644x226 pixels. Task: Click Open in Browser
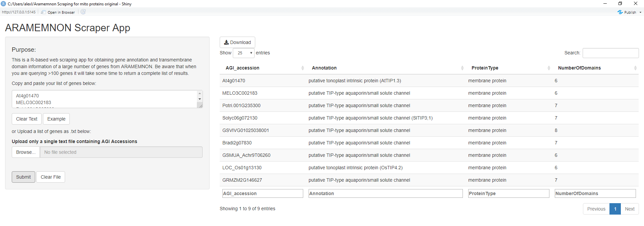[x=58, y=12]
